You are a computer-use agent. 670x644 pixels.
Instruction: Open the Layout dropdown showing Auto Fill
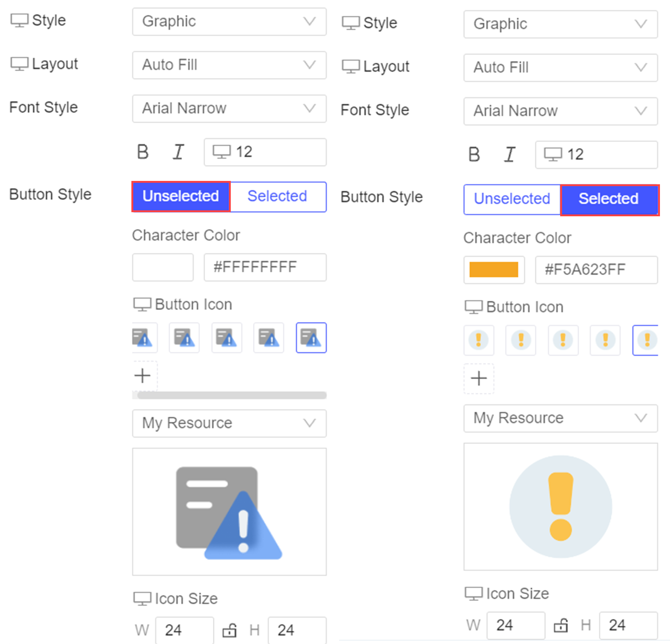click(x=229, y=65)
